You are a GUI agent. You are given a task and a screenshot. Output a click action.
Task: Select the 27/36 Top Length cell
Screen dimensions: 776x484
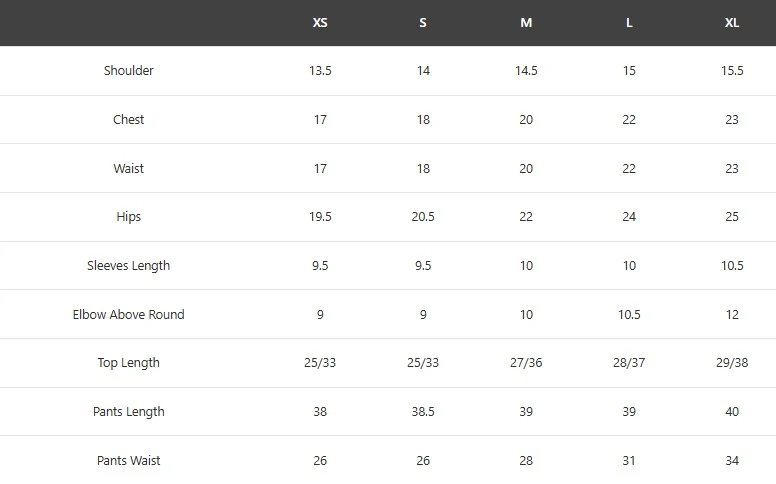(x=526, y=363)
